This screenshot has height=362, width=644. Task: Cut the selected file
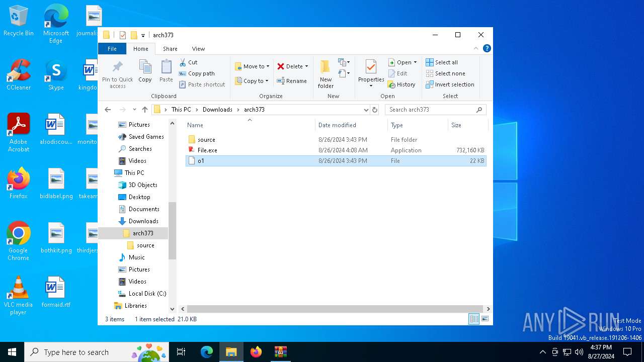coord(189,62)
